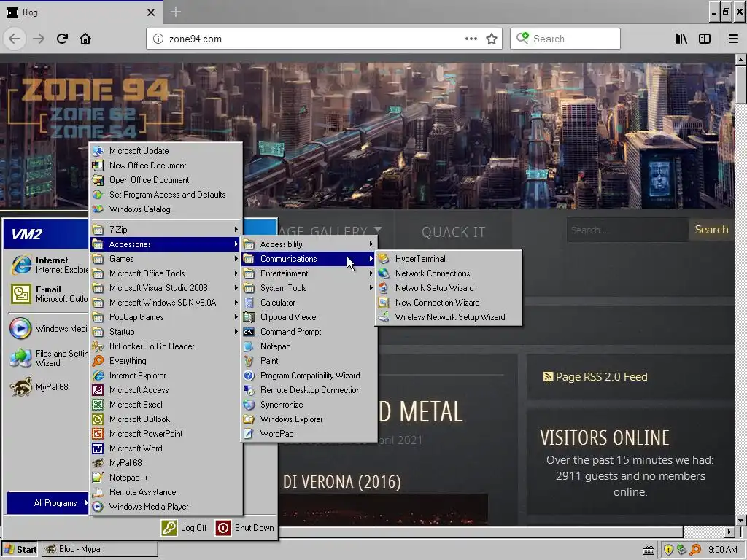Image resolution: width=747 pixels, height=560 pixels.
Task: Create a New Office Document
Action: pyautogui.click(x=166, y=166)
